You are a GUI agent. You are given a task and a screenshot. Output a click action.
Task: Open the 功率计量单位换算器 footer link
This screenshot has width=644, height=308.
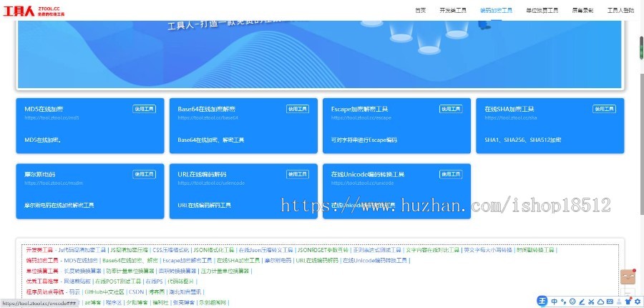click(x=130, y=271)
